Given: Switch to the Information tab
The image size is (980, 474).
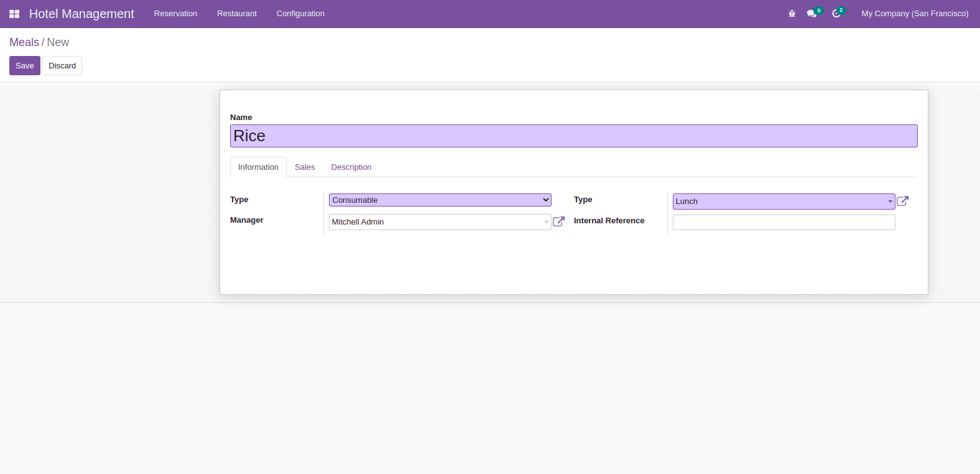Looking at the screenshot, I should click(x=258, y=167).
